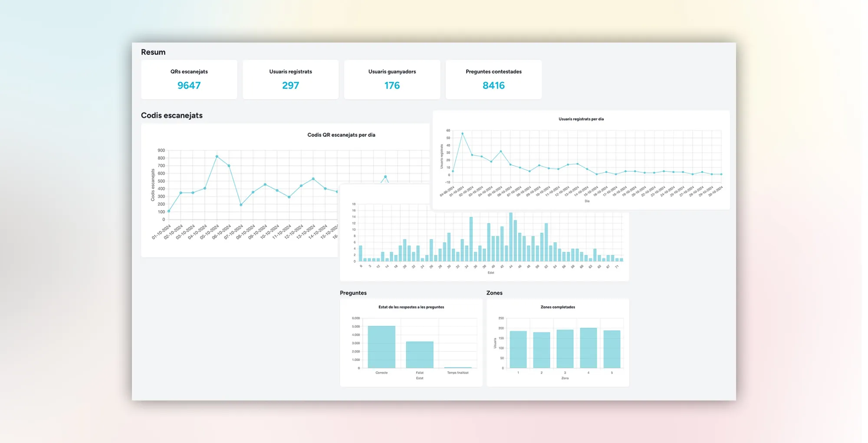Click the Zones section heading
Viewport: 868px width, 443px height.
[x=494, y=293]
